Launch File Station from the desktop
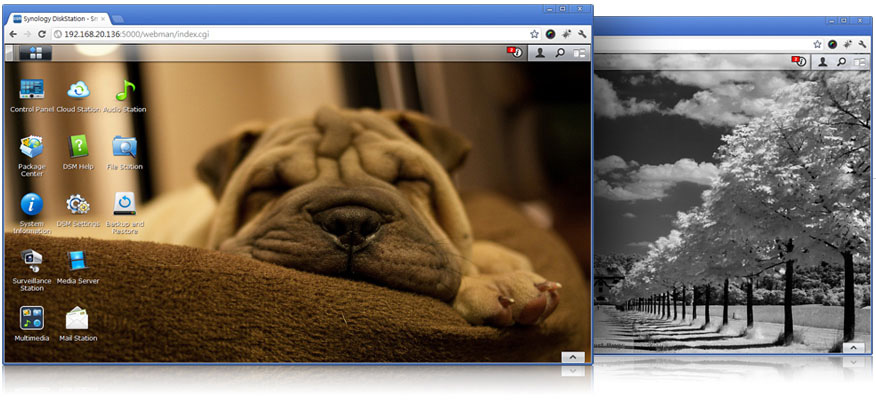The image size is (876, 420). coord(125,148)
